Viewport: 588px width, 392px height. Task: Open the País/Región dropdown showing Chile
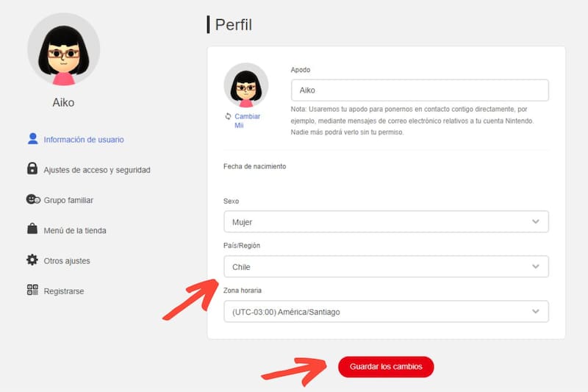386,266
